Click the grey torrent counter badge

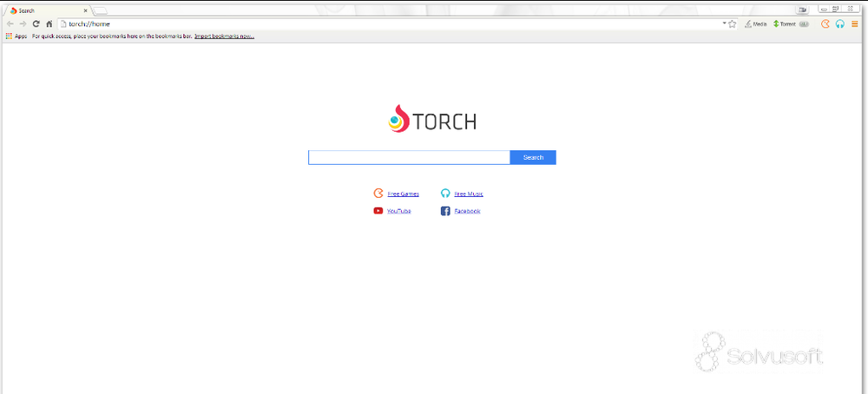tap(805, 23)
